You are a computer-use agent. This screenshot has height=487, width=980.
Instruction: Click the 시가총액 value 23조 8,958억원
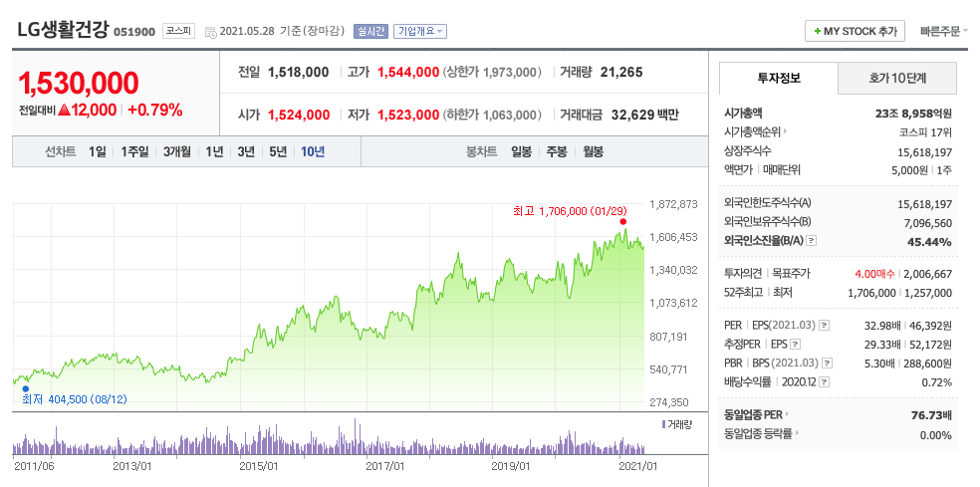(x=913, y=114)
